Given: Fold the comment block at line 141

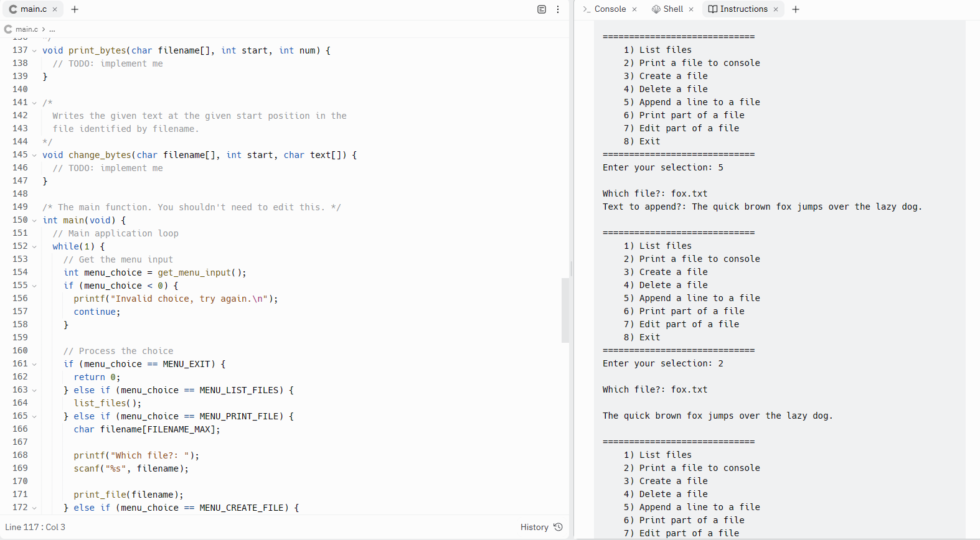Looking at the screenshot, I should (x=34, y=103).
